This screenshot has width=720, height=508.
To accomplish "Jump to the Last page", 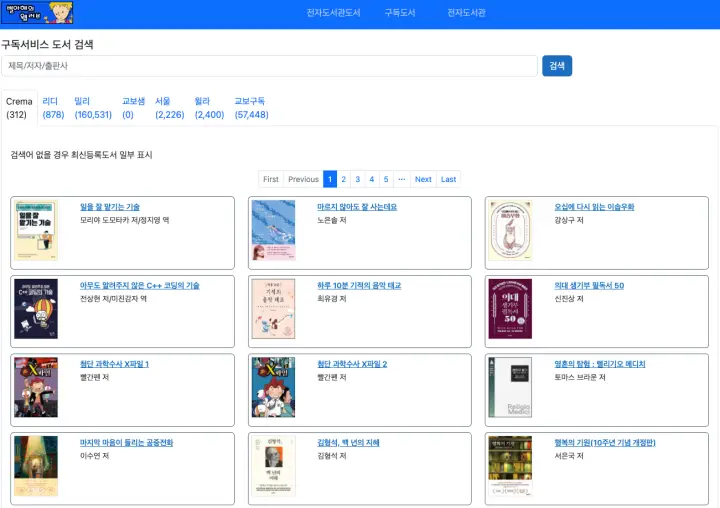I will pos(449,179).
